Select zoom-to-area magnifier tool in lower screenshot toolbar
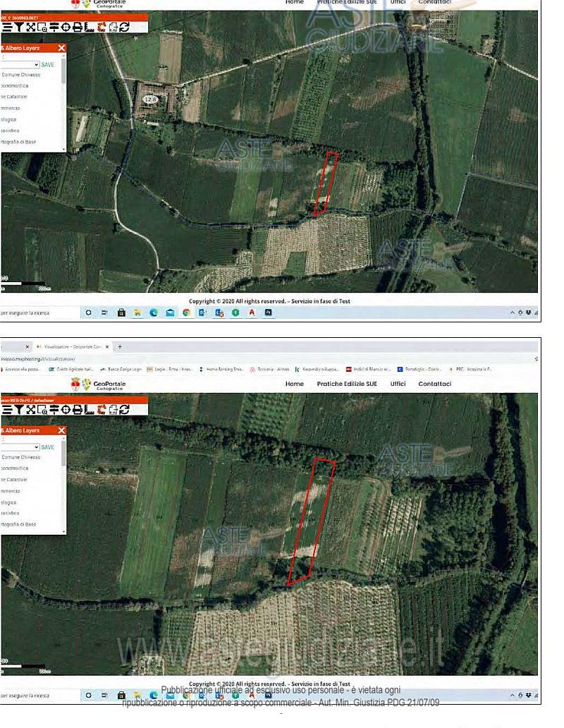Viewport: 564px width, 728px height. click(x=42, y=409)
